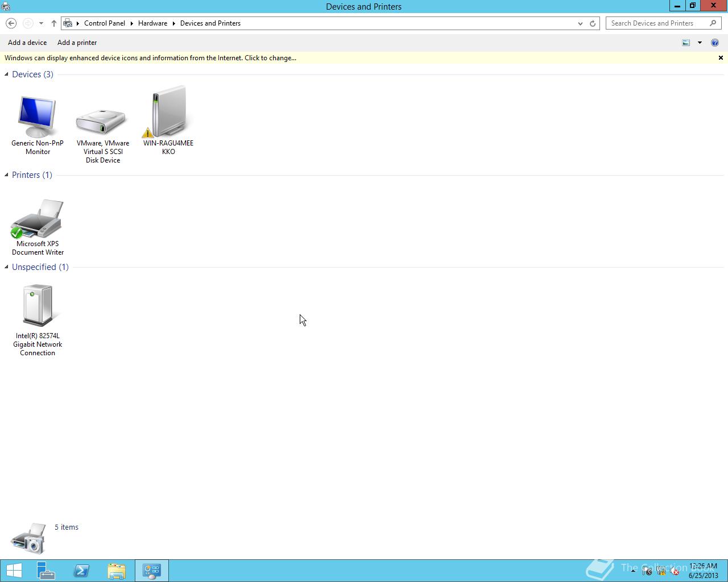Viewport: 728px width, 582px height.
Task: Open the recent locations dropdown
Action: pos(41,23)
